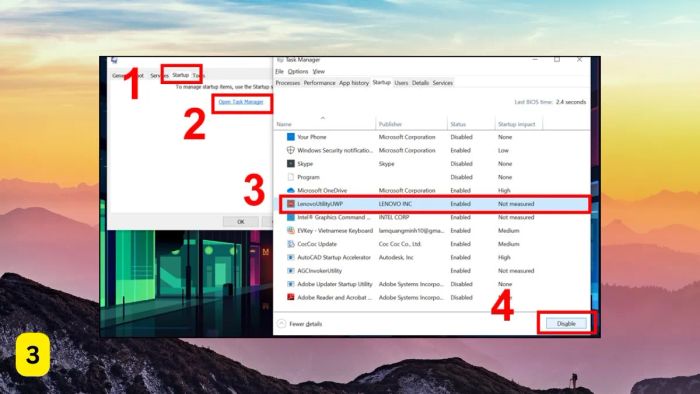This screenshot has width=700, height=394.
Task: Click Disabled status in Your Phone row
Action: tap(461, 137)
